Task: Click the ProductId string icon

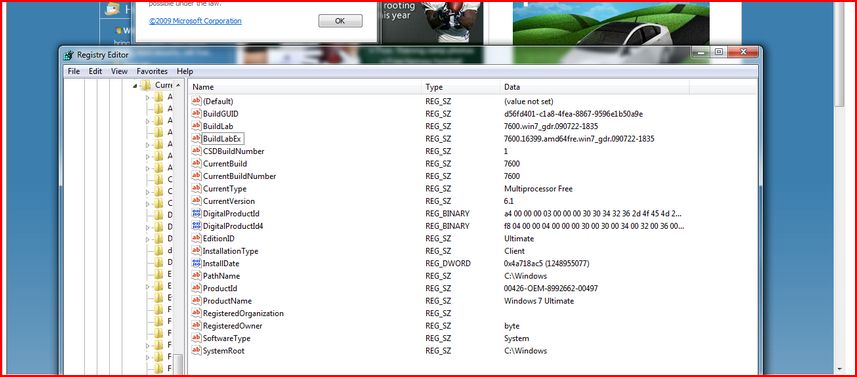Action: coord(197,288)
